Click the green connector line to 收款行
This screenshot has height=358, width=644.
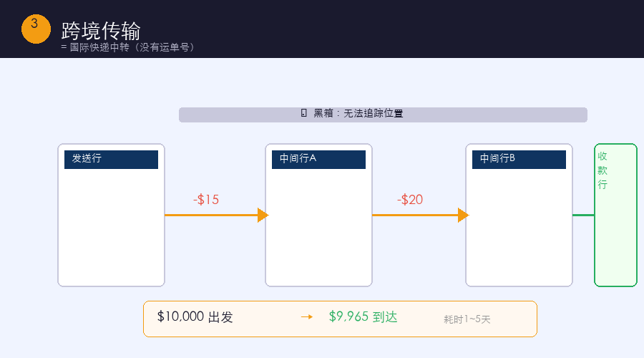(583, 215)
